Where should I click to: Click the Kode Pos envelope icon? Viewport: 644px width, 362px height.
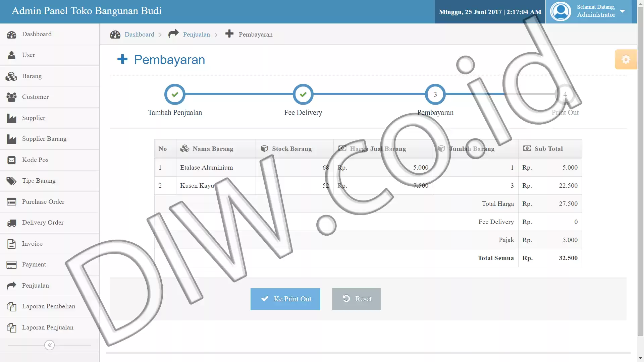coord(11,160)
